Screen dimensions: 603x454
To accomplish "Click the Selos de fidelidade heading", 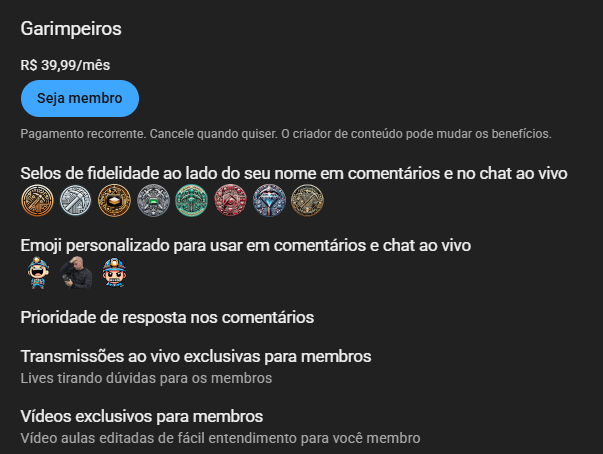I will [x=294, y=173].
